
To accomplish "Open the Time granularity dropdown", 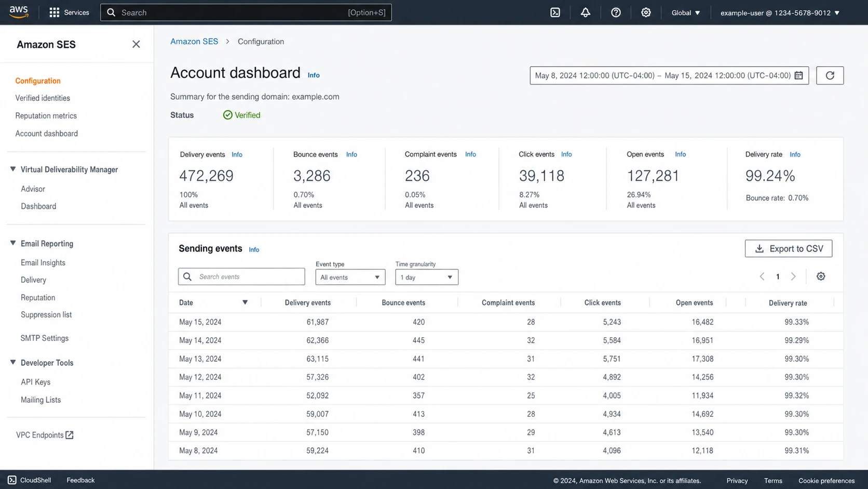I will pyautogui.click(x=427, y=277).
